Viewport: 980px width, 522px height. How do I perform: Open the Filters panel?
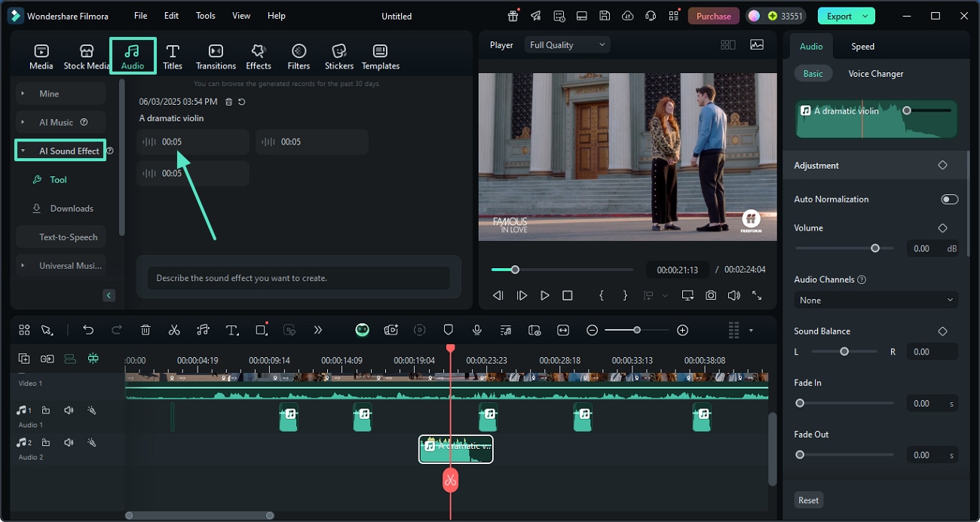click(x=299, y=57)
